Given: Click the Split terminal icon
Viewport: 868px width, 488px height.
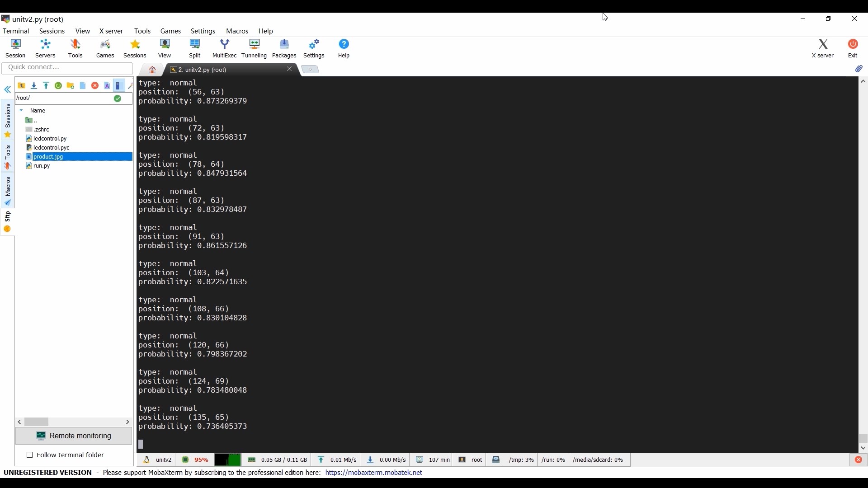Looking at the screenshot, I should point(194,47).
